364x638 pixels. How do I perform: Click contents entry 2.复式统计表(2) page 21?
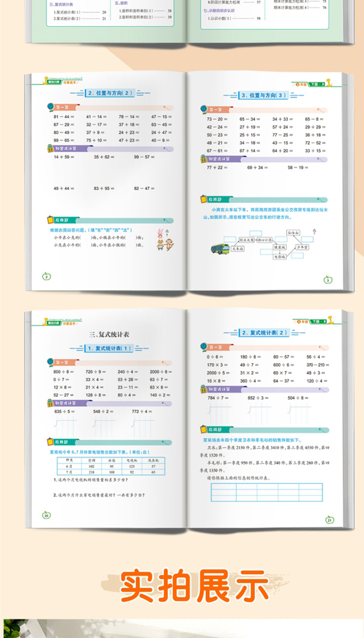pyautogui.click(x=80, y=18)
